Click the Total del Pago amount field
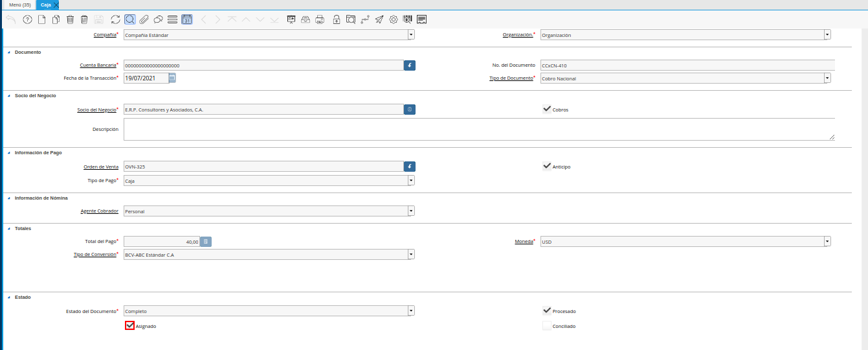Screen dimensions: 868x350 pos(162,242)
